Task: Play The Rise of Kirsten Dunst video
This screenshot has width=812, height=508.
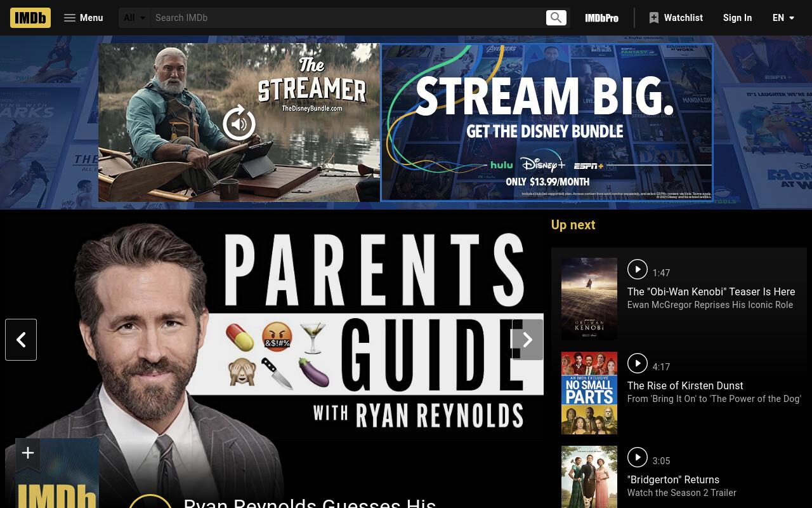Action: coord(638,363)
